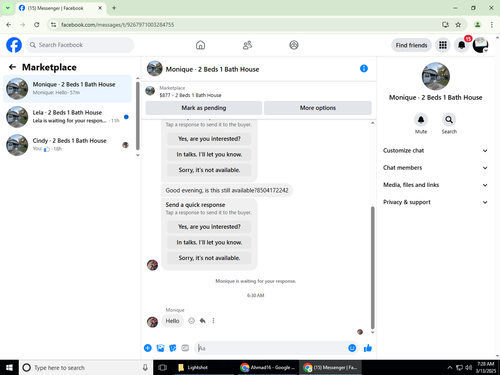Expand the Customize chat section
This screenshot has height=375, width=500.
(x=435, y=150)
